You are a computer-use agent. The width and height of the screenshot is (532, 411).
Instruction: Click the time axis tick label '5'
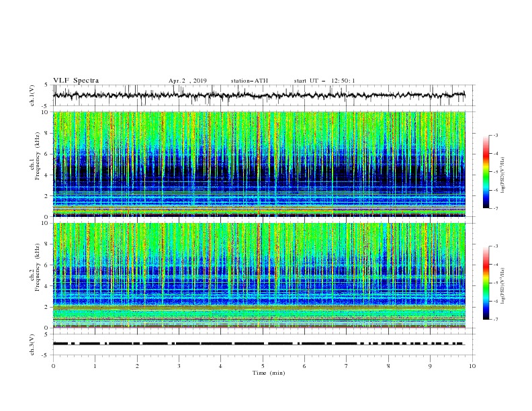pos(263,366)
